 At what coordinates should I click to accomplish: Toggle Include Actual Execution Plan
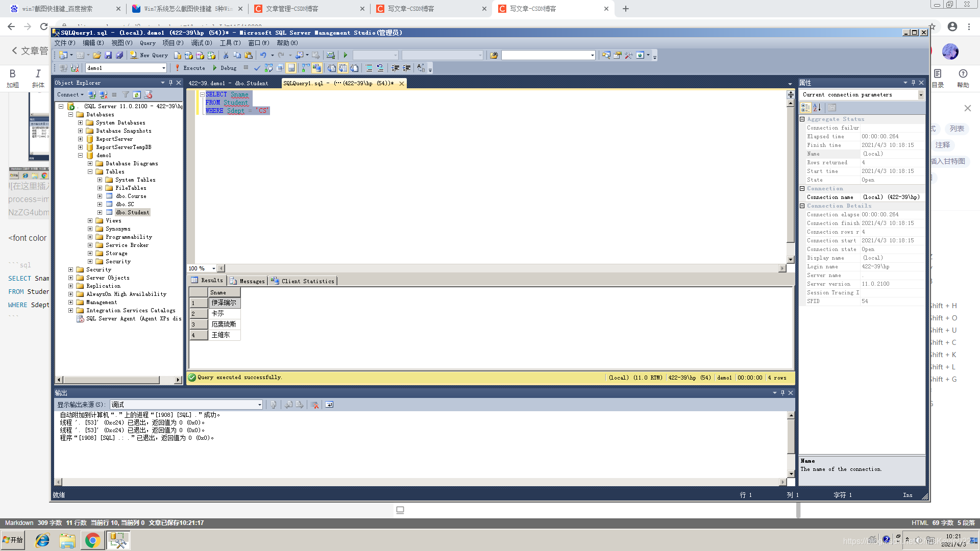pos(305,68)
